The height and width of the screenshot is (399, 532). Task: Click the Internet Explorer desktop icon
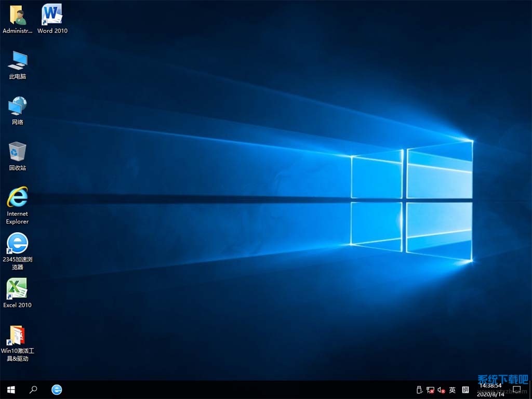click(17, 198)
